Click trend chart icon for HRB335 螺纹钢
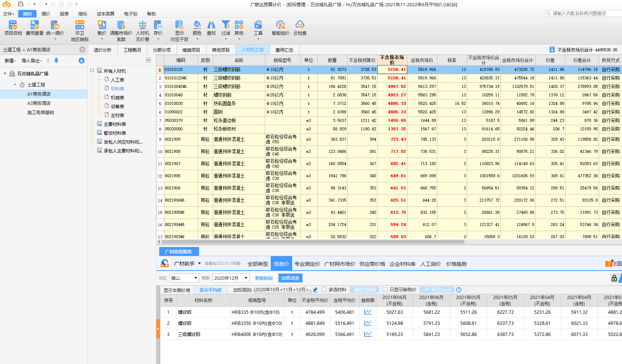622x364 pixels. (x=368, y=312)
